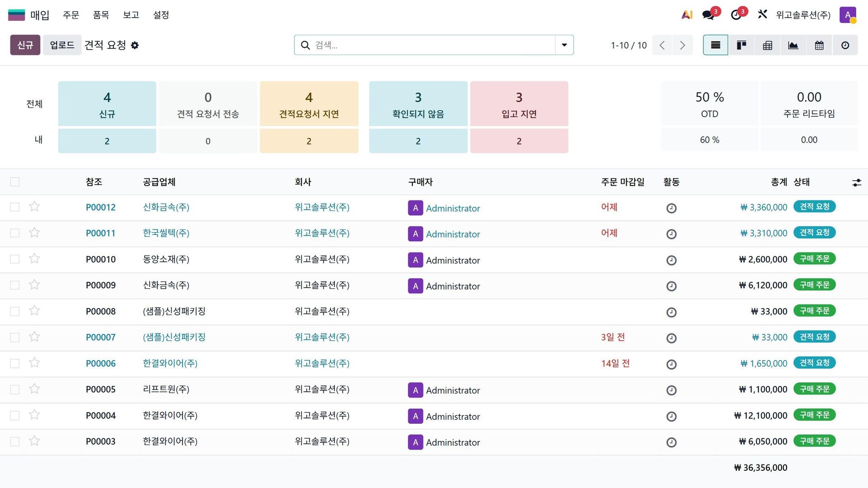Switch to activity view
The height and width of the screenshot is (488, 868).
pyautogui.click(x=845, y=45)
